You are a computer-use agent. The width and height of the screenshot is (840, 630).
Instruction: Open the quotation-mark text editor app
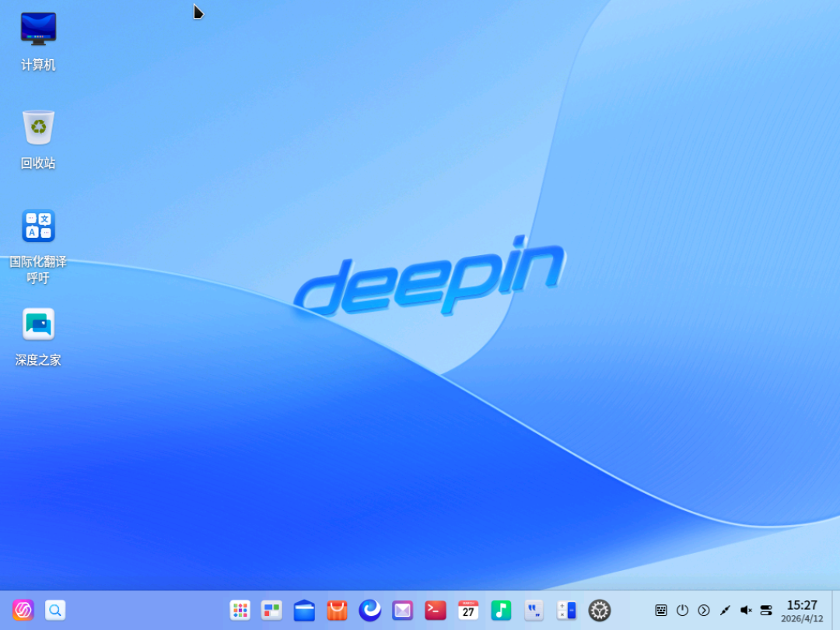[x=534, y=611]
